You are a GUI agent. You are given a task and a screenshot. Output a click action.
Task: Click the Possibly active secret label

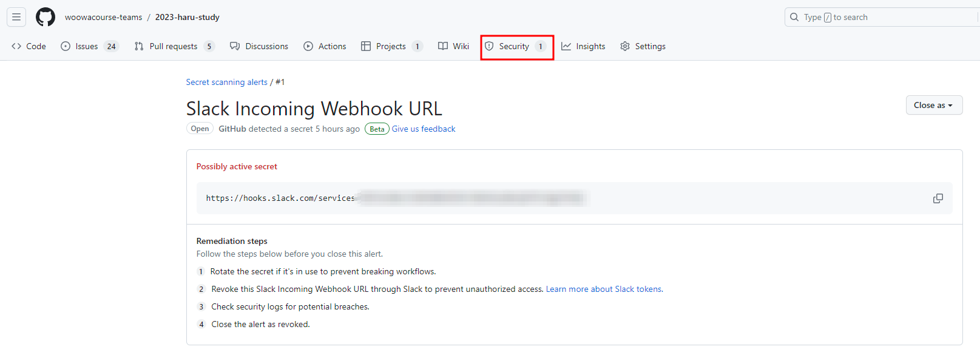pyautogui.click(x=237, y=166)
